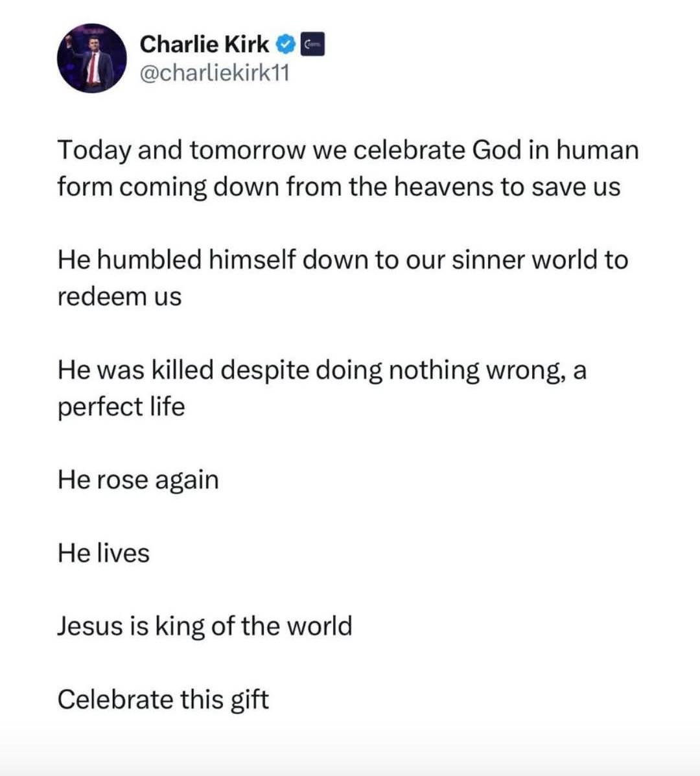Click the 'redeem us' text
Image resolution: width=700 pixels, height=776 pixels.
pos(119,296)
